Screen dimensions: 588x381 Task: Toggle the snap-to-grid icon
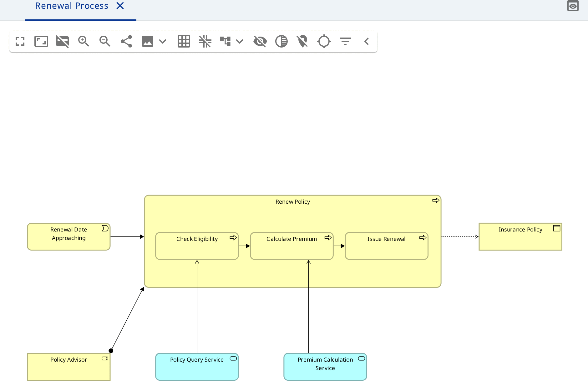coord(205,41)
